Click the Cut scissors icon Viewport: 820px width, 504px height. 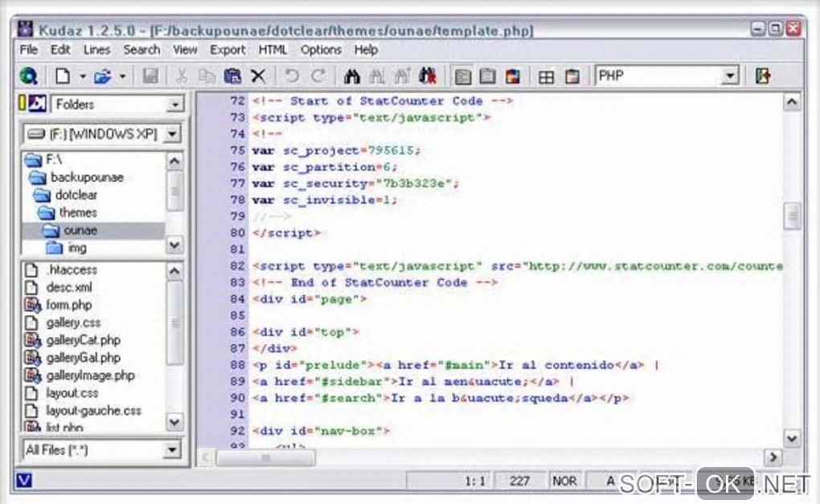[x=181, y=76]
